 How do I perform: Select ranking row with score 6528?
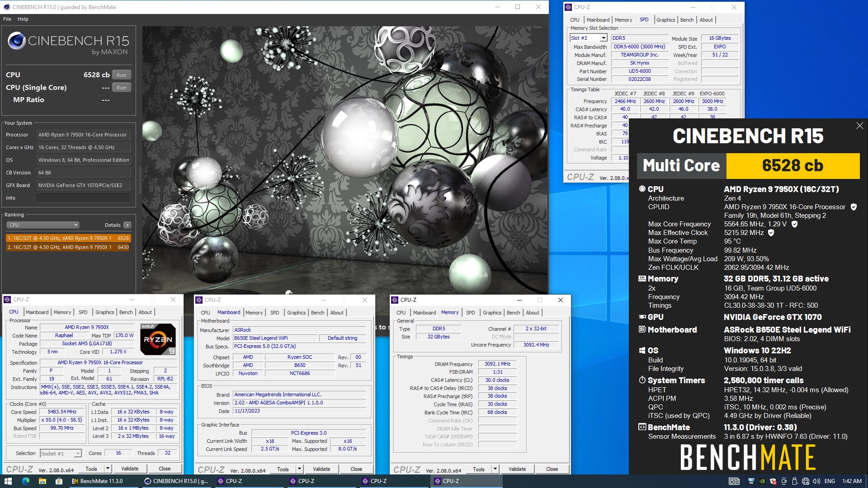click(x=68, y=238)
